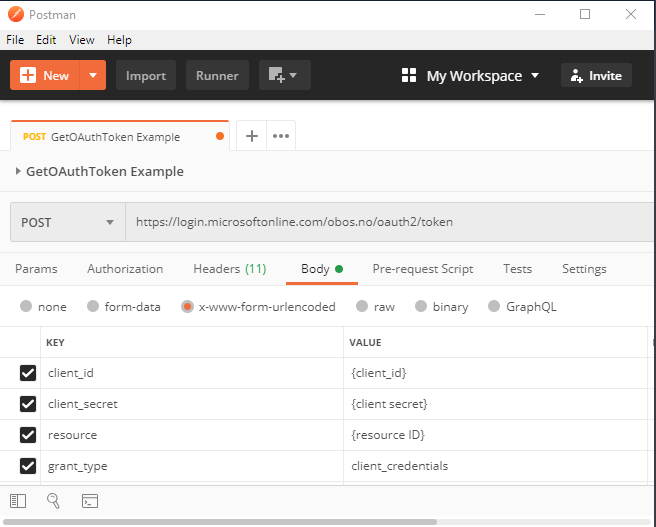Open the File menu
The image size is (656, 527).
(x=15, y=40)
